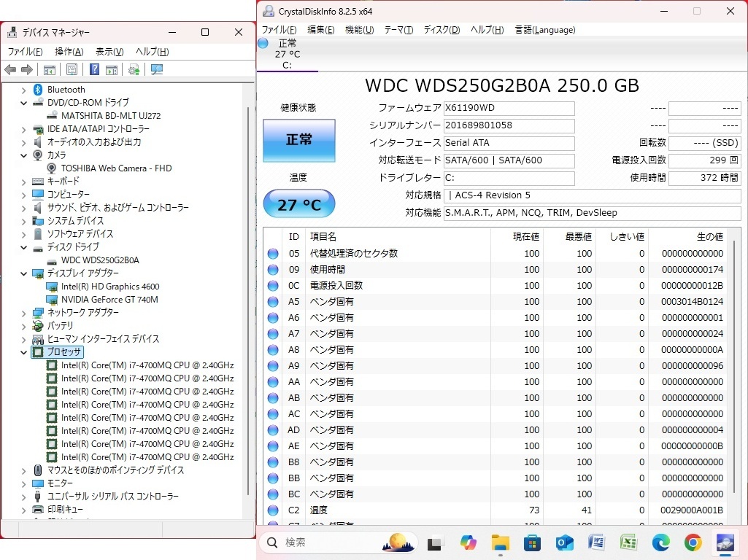Open 言語(Language) menu in CrystalDiskInfo
The height and width of the screenshot is (560, 748).
click(545, 30)
